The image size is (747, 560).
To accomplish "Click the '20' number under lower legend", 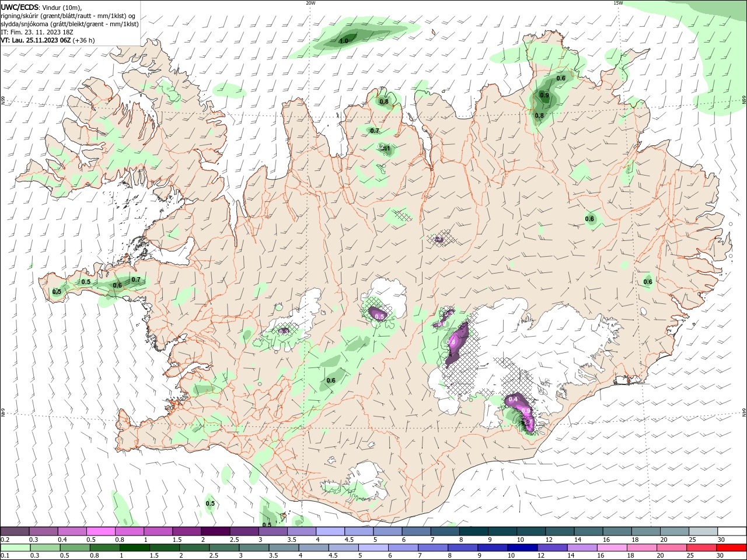I will point(661,556).
